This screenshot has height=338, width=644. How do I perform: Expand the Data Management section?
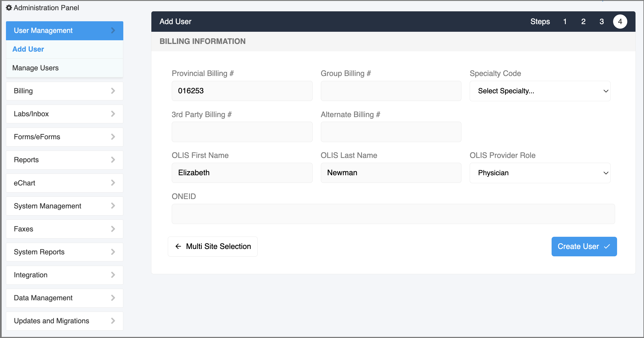coord(65,298)
